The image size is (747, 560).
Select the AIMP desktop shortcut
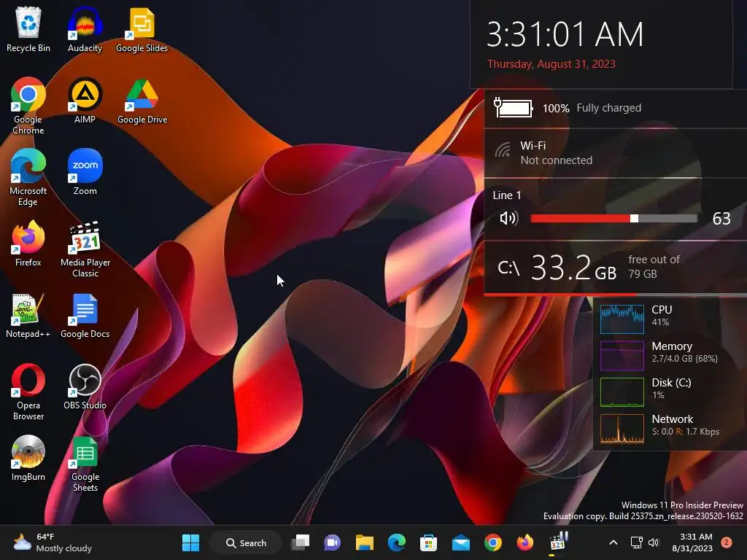coord(85,101)
